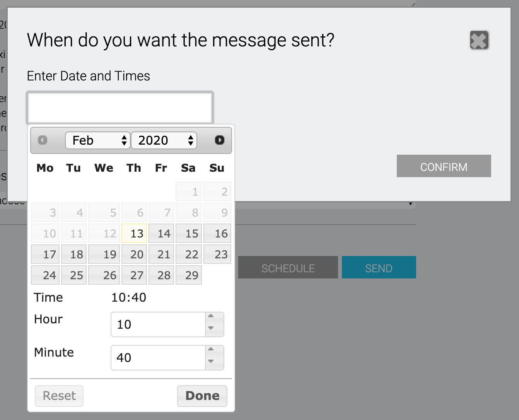Go to the next month in calendar
519x420 pixels.
219,140
